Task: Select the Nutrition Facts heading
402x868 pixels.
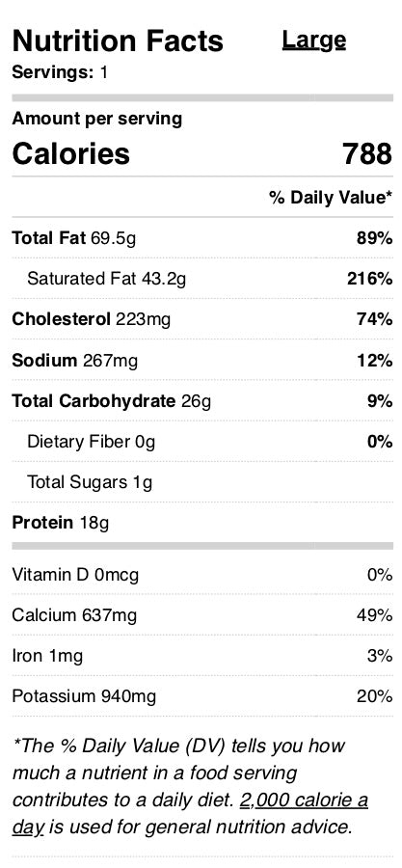Action: [x=118, y=41]
